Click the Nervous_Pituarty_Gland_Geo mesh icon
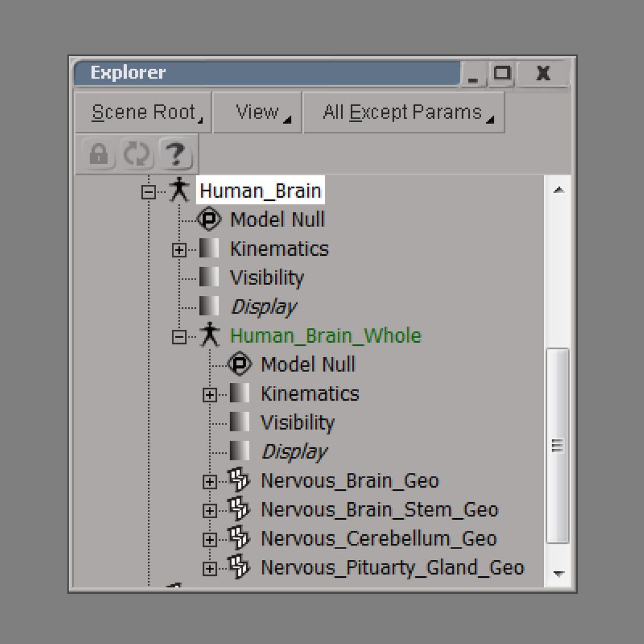 [239, 568]
